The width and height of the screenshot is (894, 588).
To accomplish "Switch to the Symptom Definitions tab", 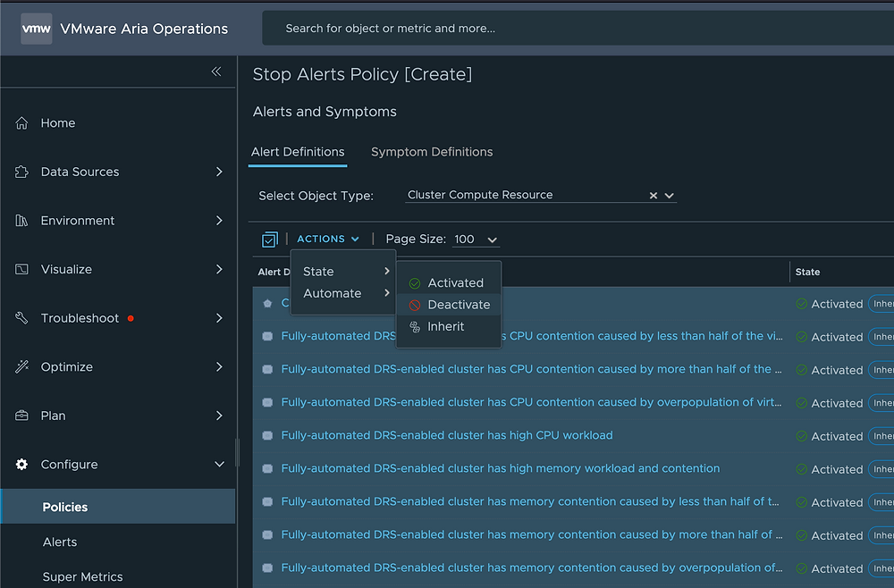I will (432, 152).
